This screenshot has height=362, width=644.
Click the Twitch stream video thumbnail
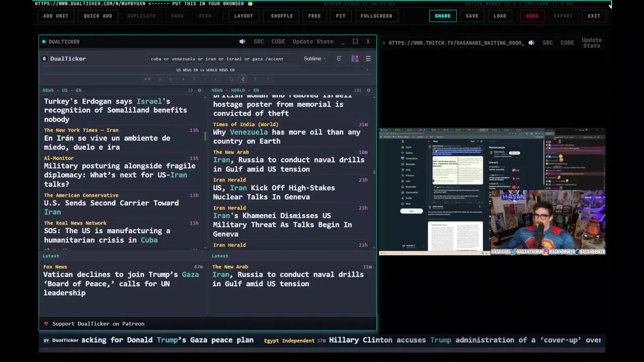click(x=492, y=192)
